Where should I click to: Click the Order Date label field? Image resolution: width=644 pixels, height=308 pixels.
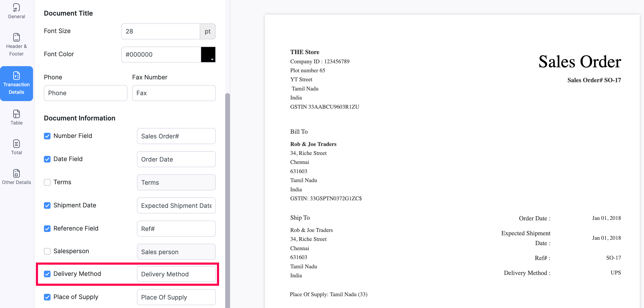(x=175, y=159)
